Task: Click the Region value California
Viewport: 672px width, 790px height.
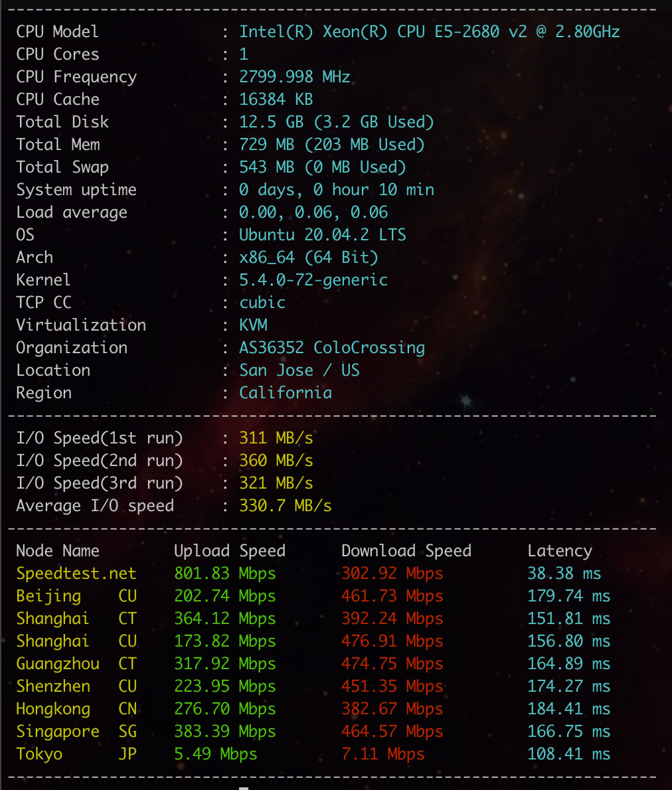Action: click(285, 393)
